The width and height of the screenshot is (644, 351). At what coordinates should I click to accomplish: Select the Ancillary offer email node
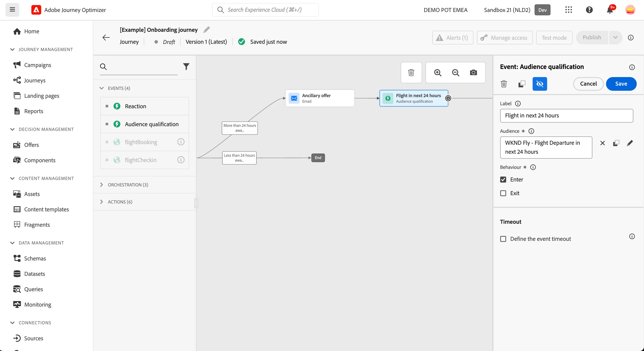(320, 98)
